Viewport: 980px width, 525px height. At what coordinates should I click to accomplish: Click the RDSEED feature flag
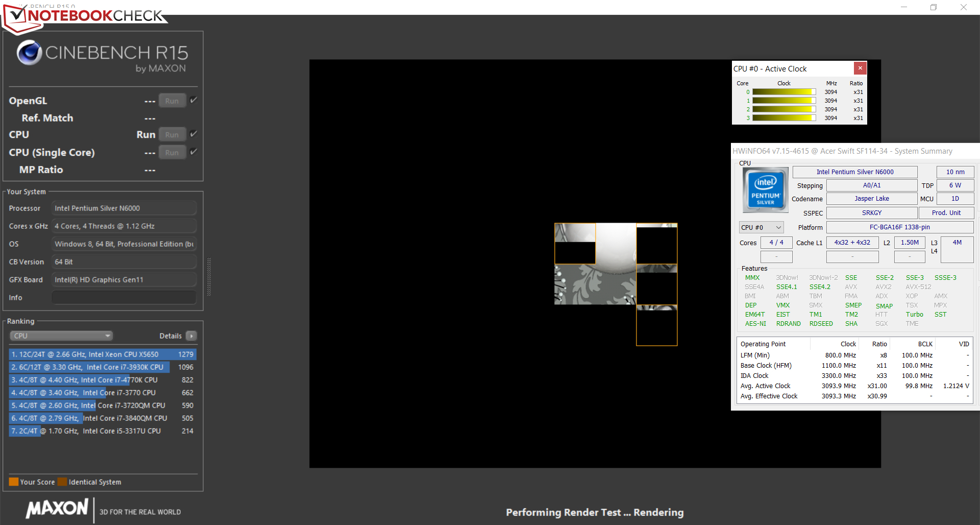click(821, 324)
